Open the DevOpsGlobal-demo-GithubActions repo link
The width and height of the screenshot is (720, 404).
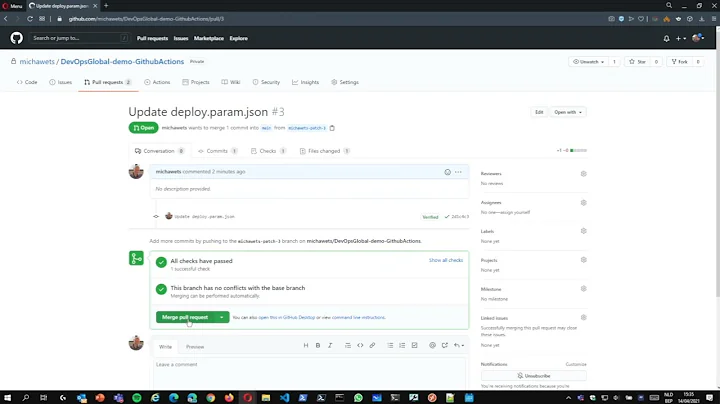point(122,62)
